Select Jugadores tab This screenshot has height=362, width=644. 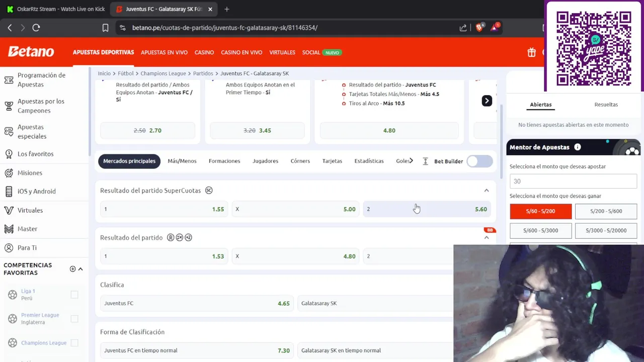coord(265,161)
